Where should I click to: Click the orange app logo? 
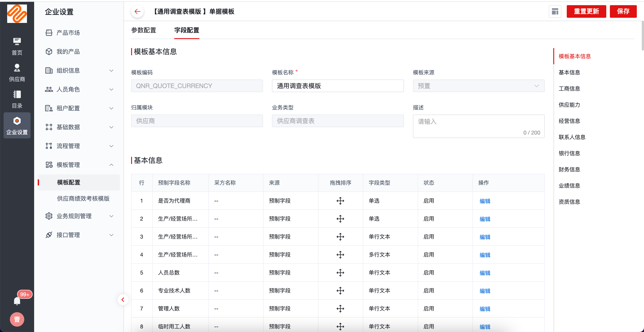pos(17,14)
